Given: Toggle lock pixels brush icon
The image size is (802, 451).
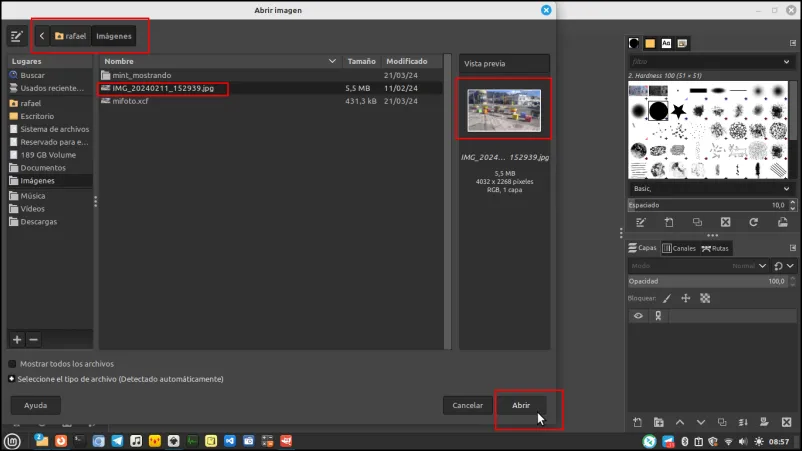Looking at the screenshot, I should tap(667, 299).
